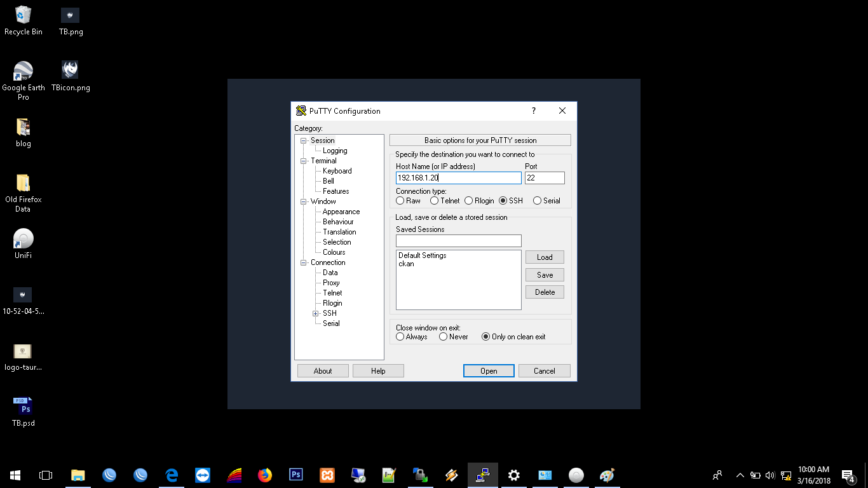868x488 pixels.
Task: Select the Raw connection type
Action: 409,201
